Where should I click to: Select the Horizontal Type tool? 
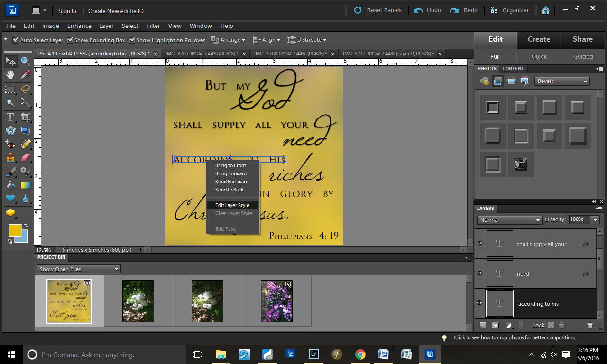[x=10, y=117]
